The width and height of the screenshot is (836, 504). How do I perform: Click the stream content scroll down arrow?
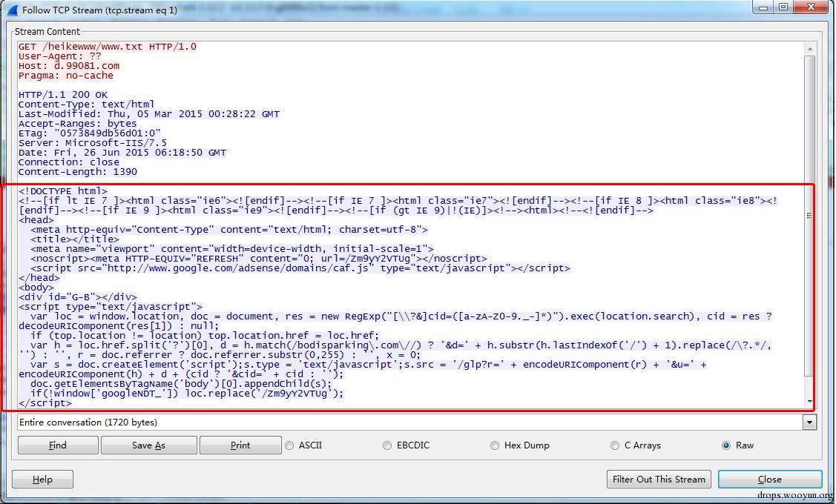coord(810,402)
